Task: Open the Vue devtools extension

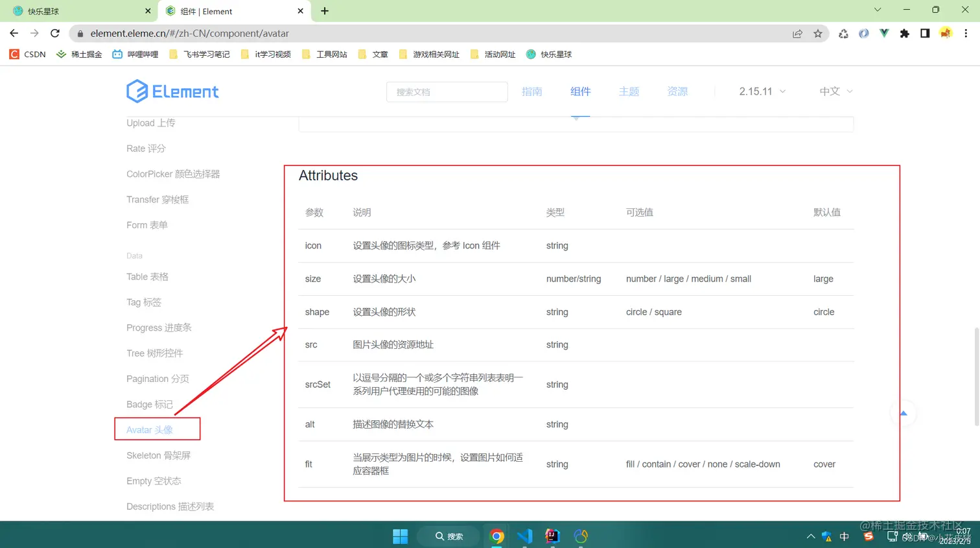Action: pyautogui.click(x=884, y=34)
